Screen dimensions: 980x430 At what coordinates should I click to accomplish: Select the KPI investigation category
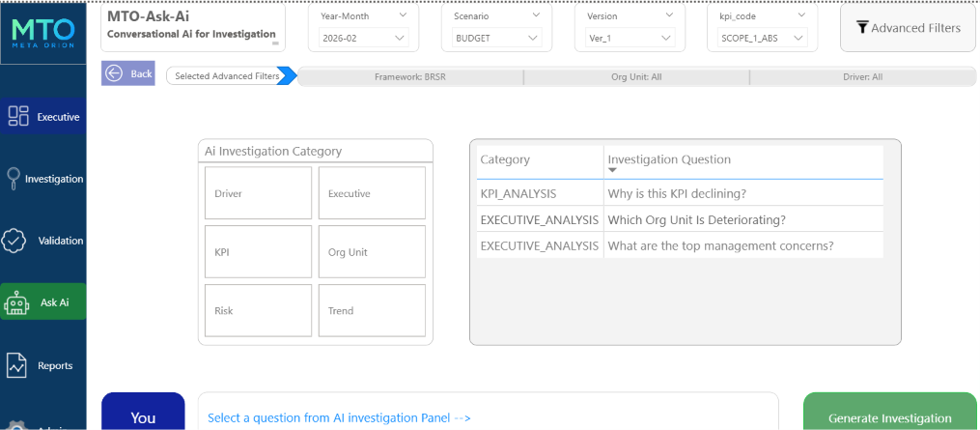[x=258, y=251]
